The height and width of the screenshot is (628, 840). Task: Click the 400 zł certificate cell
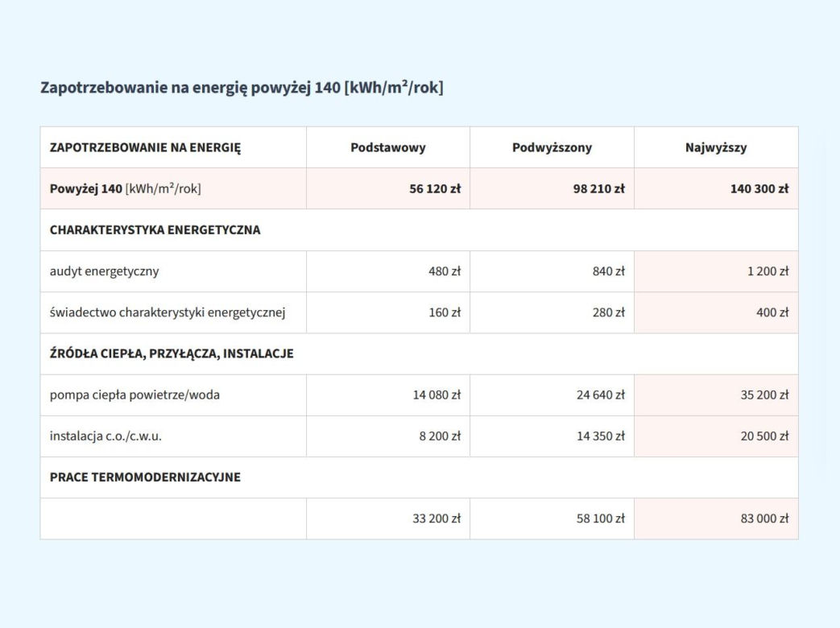(x=716, y=312)
